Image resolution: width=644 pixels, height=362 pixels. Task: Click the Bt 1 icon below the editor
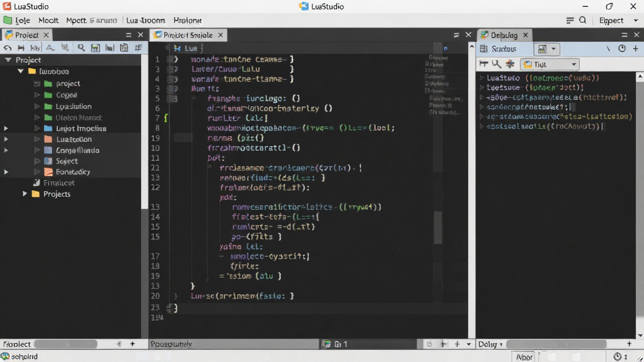click(x=327, y=344)
